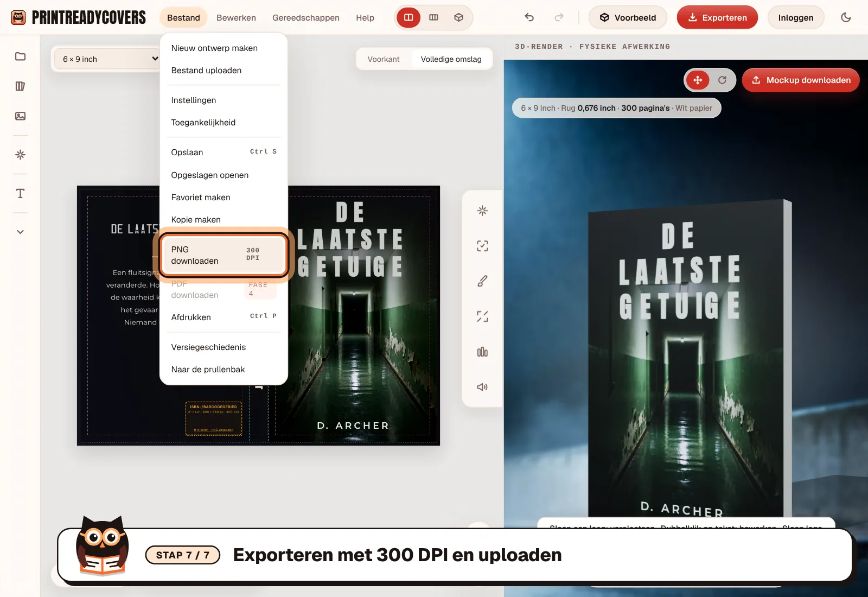Click the bar chart icon in canvas toolbar
This screenshot has height=597, width=868.
tap(482, 352)
